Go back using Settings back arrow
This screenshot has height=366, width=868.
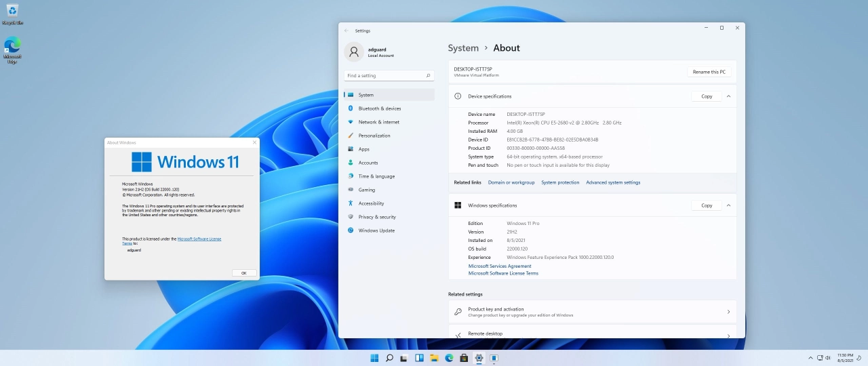[347, 30]
